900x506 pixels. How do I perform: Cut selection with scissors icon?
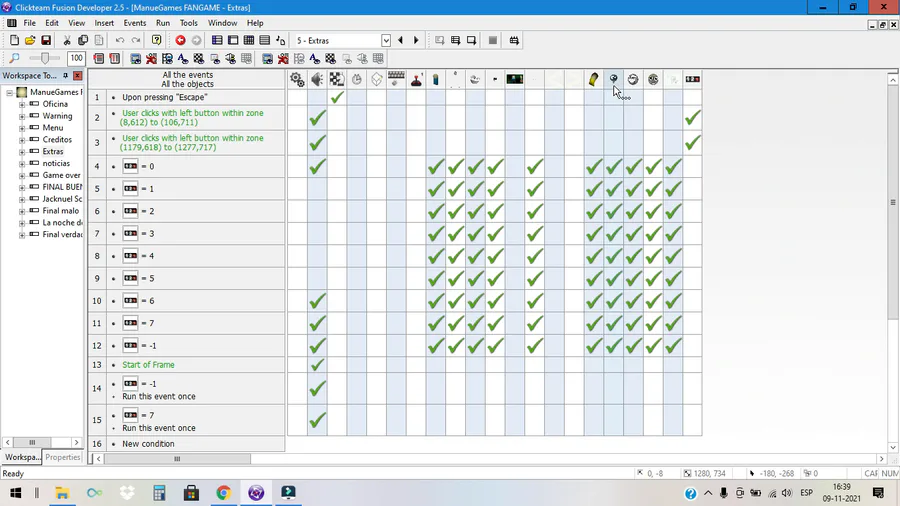pyautogui.click(x=67, y=40)
